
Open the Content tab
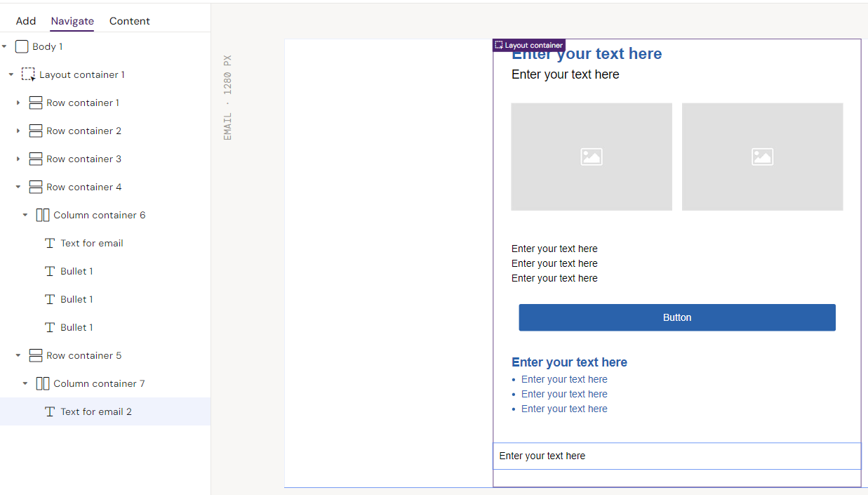click(x=129, y=21)
